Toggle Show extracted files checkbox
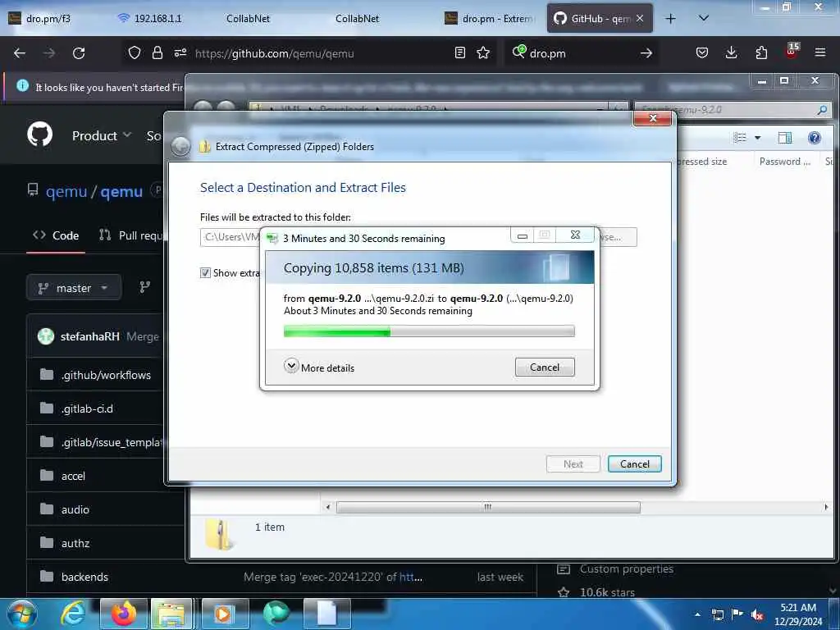The height and width of the screenshot is (630, 840). click(205, 273)
